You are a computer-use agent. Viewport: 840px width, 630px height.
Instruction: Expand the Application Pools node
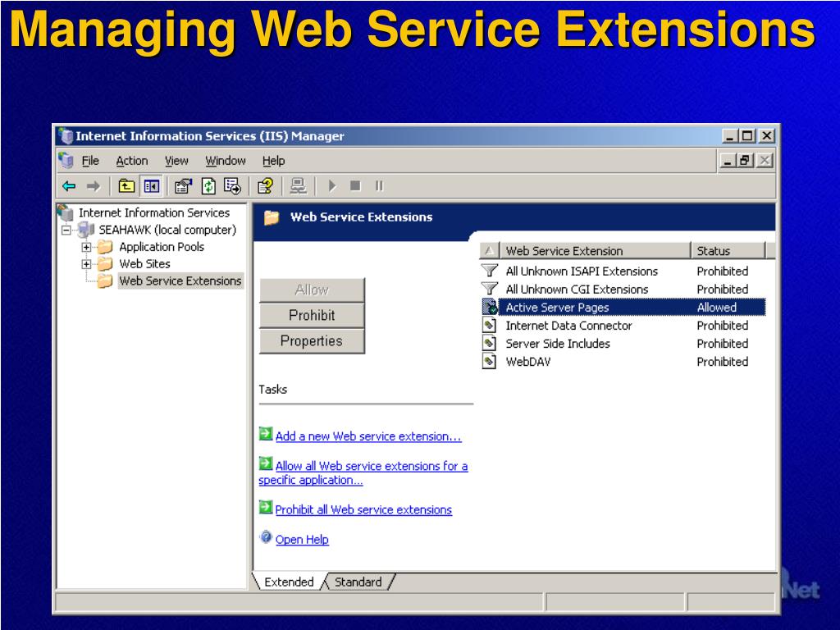pos(86,247)
